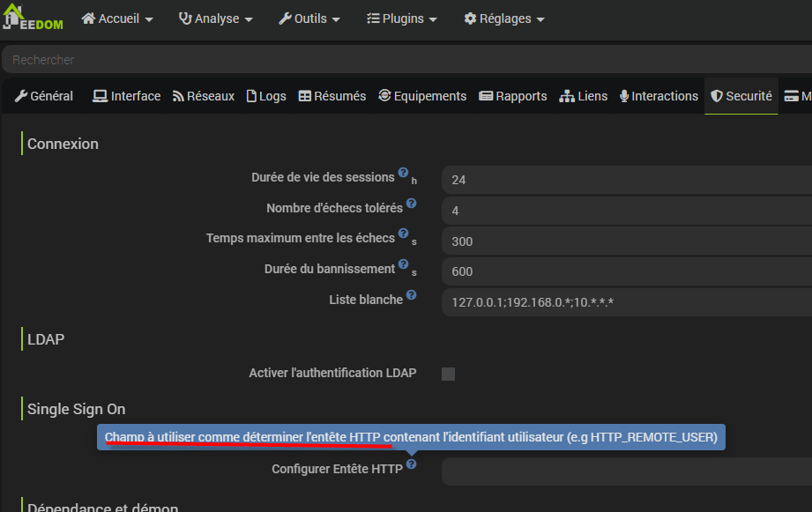Switch to the Réseaux tab

[x=204, y=96]
